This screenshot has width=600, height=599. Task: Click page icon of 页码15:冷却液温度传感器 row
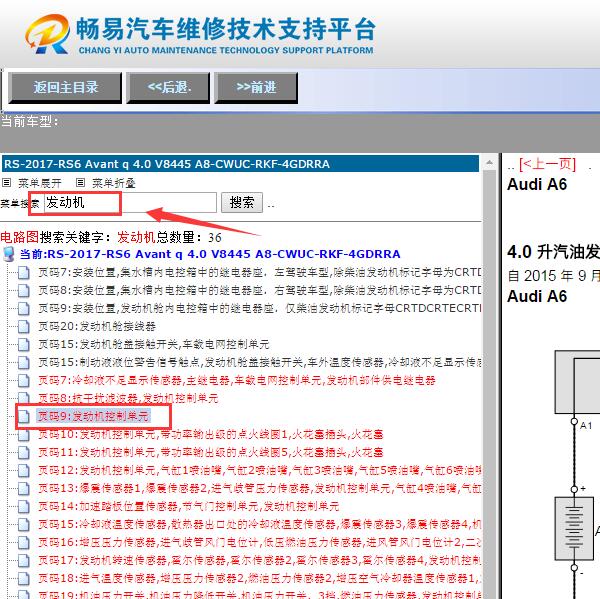point(24,525)
